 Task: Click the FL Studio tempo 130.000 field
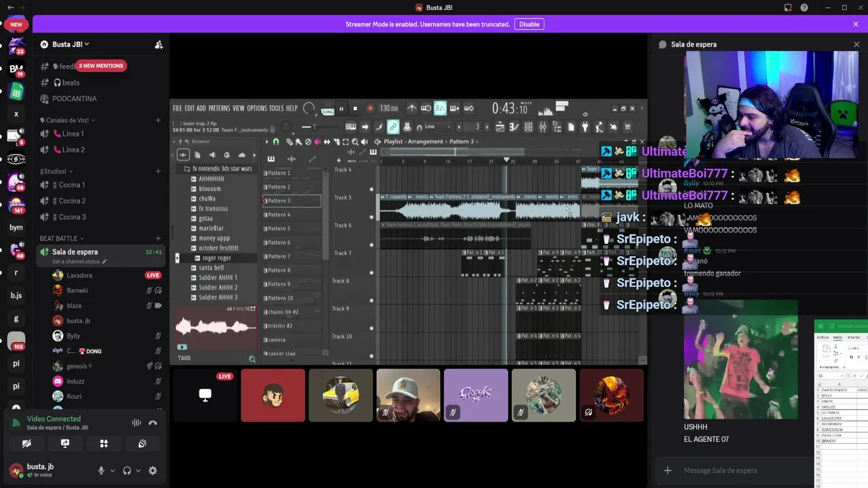389,108
